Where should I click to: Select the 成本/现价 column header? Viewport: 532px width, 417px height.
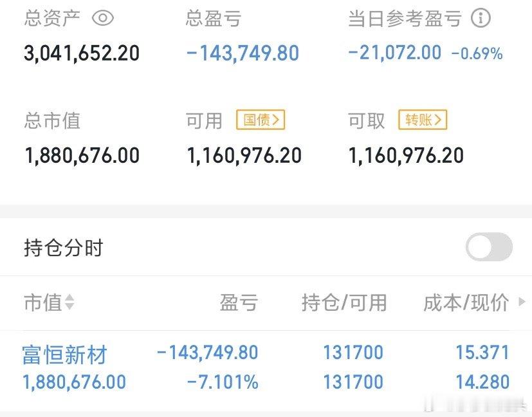[x=466, y=302]
